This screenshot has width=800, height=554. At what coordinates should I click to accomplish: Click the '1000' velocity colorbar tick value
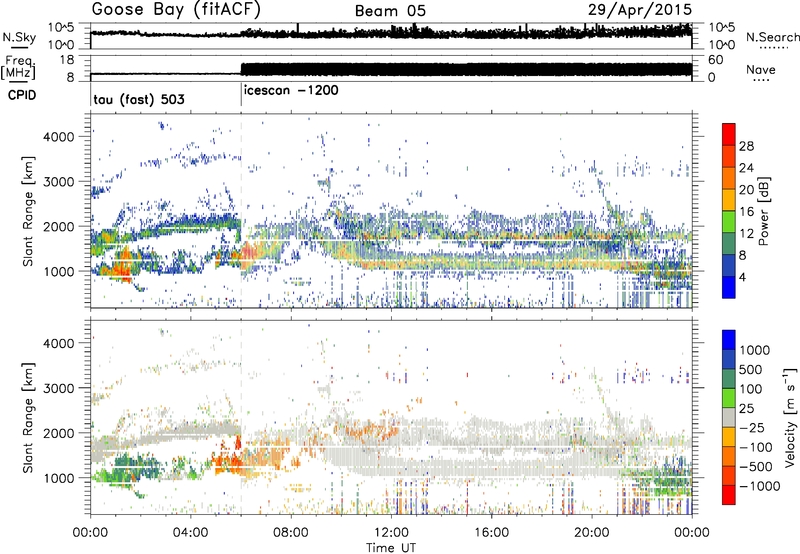(x=755, y=350)
